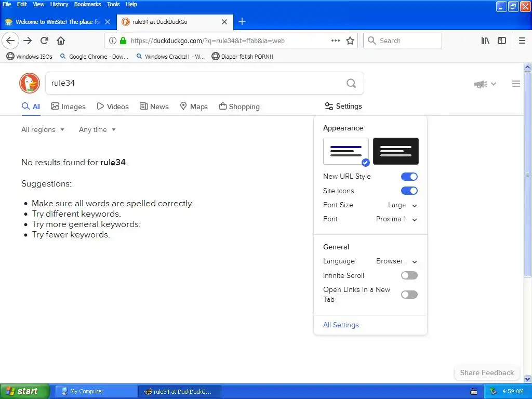Open the DuckDuckGo side menu icon

pyautogui.click(x=516, y=84)
